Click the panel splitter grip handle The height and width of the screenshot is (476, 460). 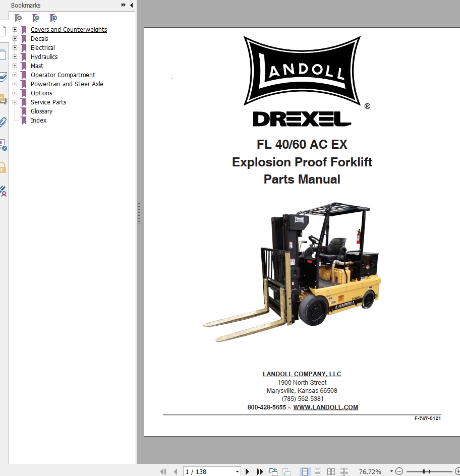(x=139, y=212)
